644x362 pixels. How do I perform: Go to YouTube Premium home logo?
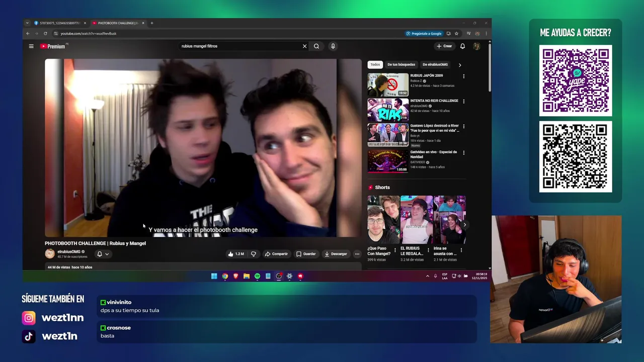pyautogui.click(x=53, y=46)
